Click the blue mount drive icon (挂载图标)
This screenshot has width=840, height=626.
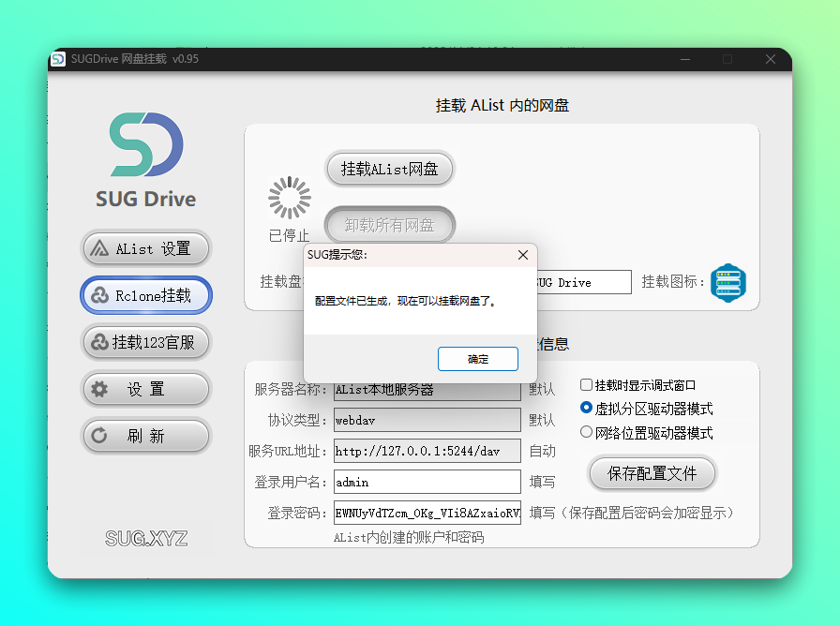click(727, 282)
